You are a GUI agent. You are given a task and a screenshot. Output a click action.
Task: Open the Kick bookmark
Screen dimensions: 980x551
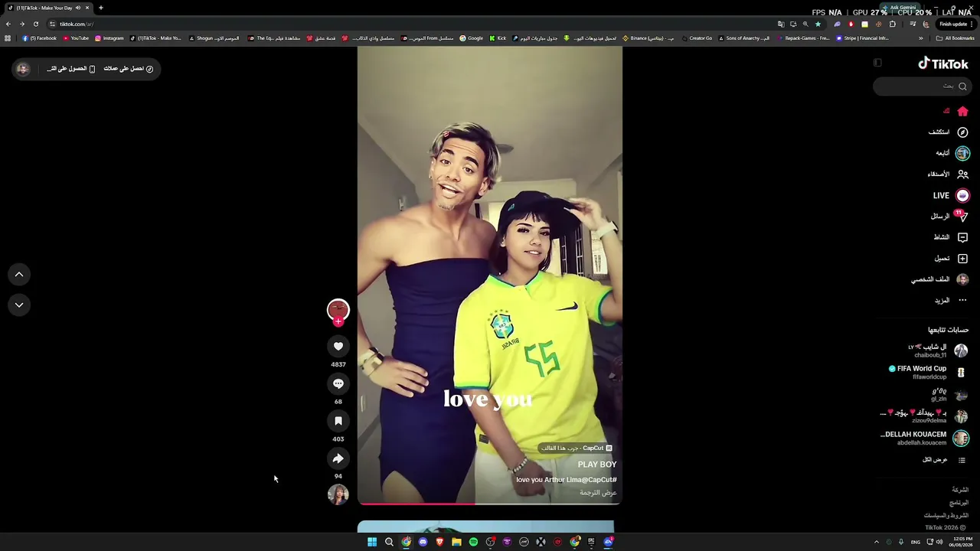498,38
